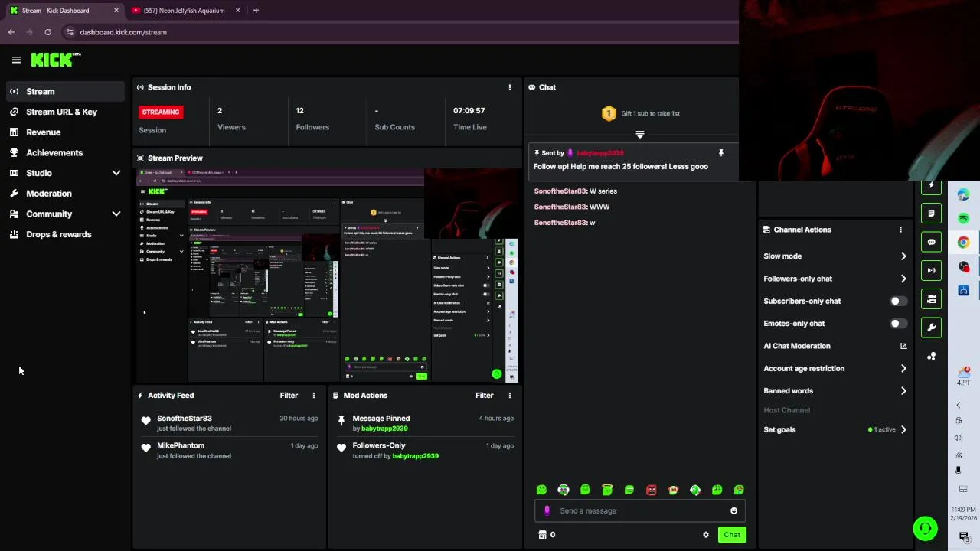Open Banned words settings
This screenshot has height=551, width=980.
click(x=835, y=391)
